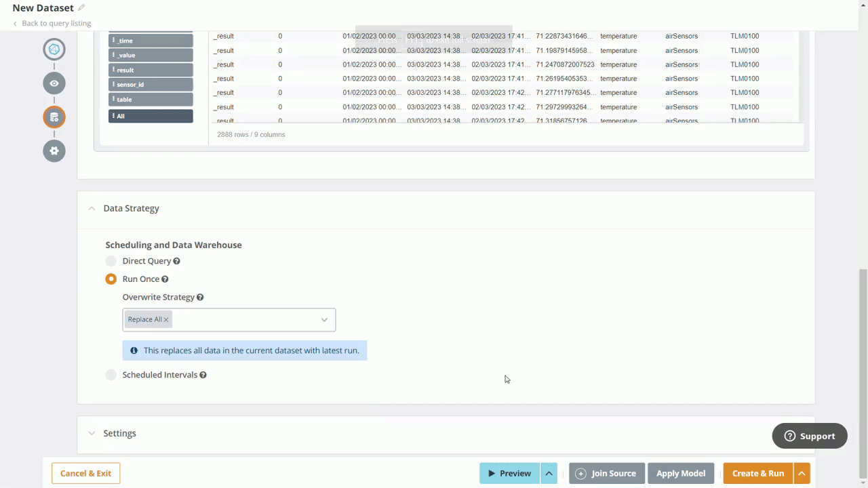Remove Replace All with its X chip
Screen dimensions: 868x488
coord(165,319)
